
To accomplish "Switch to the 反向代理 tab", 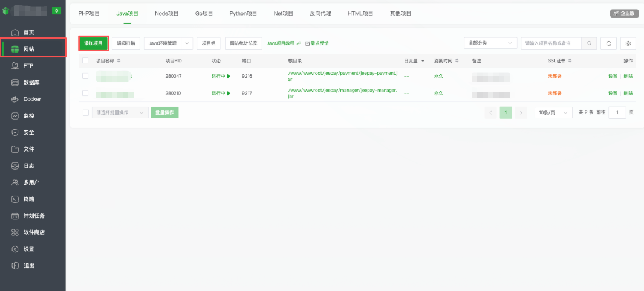I will 320,13.
